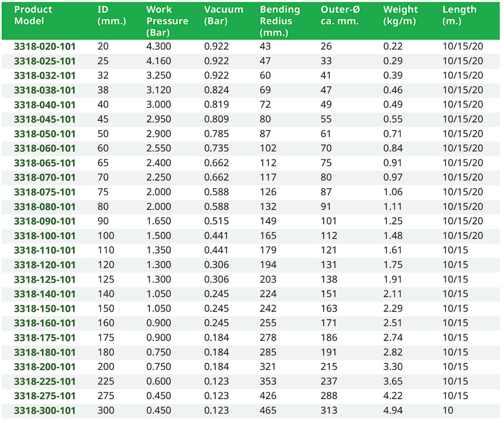Click product model 3318-175-101
Image resolution: width=504 pixels, height=423 pixels.
(45, 338)
